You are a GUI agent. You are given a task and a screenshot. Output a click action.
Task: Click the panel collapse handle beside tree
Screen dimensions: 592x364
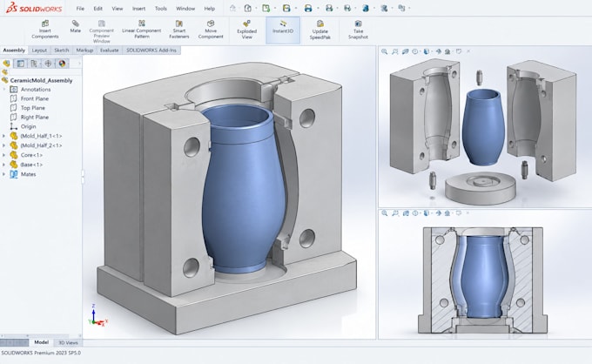pyautogui.click(x=83, y=177)
